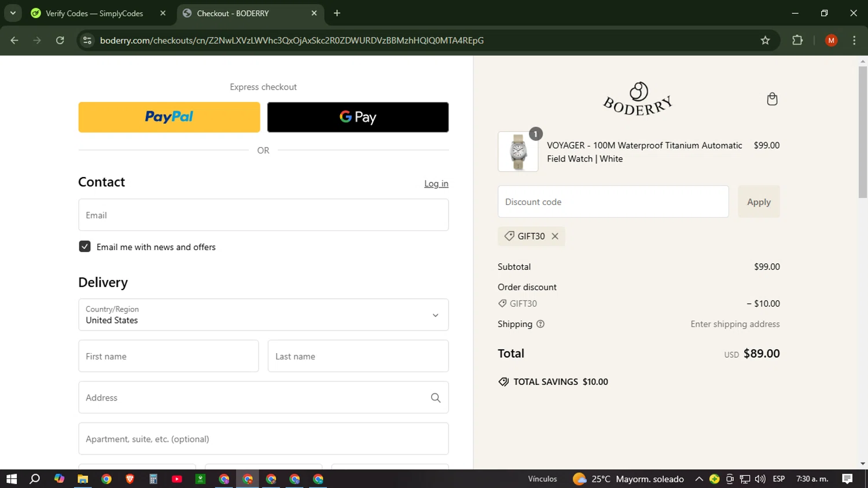868x488 pixels.
Task: Click the back navigation arrow in Chrome
Action: (14, 41)
